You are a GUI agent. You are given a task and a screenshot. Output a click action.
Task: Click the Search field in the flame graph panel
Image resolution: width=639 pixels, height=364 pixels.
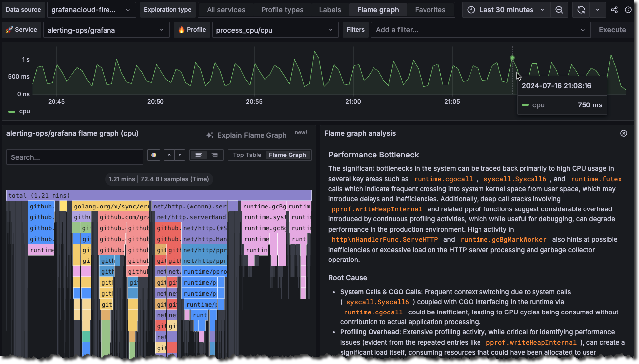74,156
